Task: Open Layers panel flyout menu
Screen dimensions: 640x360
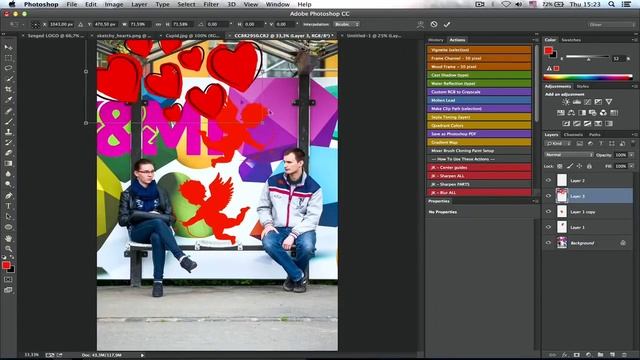Action: click(x=634, y=135)
